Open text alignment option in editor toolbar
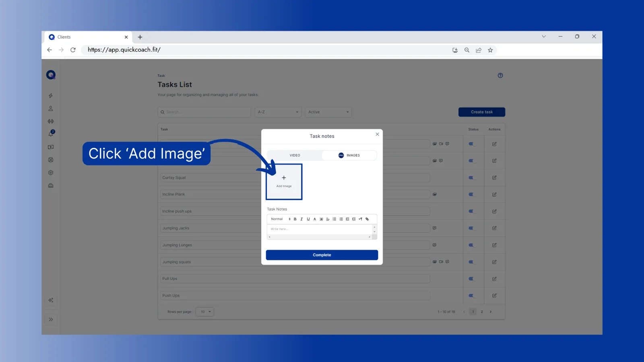644x362 pixels. click(x=328, y=219)
